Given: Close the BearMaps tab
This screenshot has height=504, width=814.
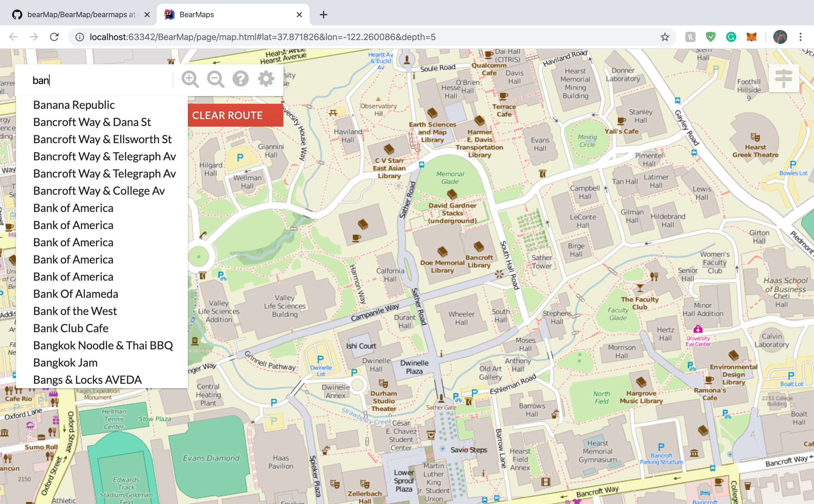Looking at the screenshot, I should pos(299,15).
